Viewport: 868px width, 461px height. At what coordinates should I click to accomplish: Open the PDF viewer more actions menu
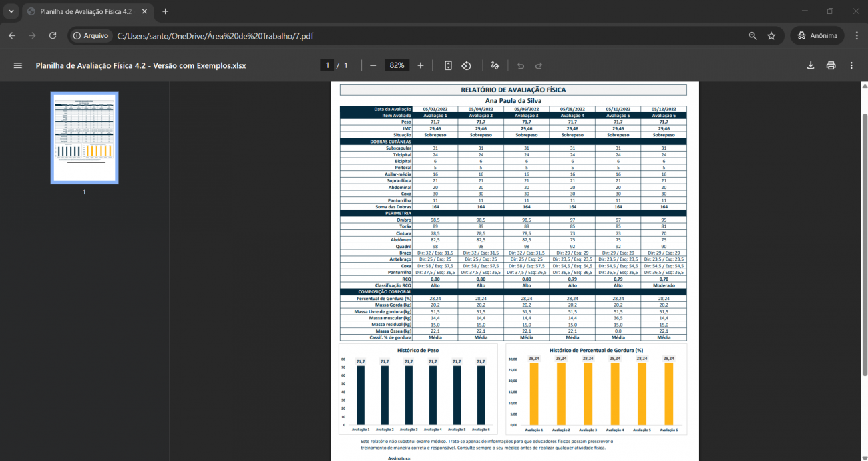(x=851, y=65)
